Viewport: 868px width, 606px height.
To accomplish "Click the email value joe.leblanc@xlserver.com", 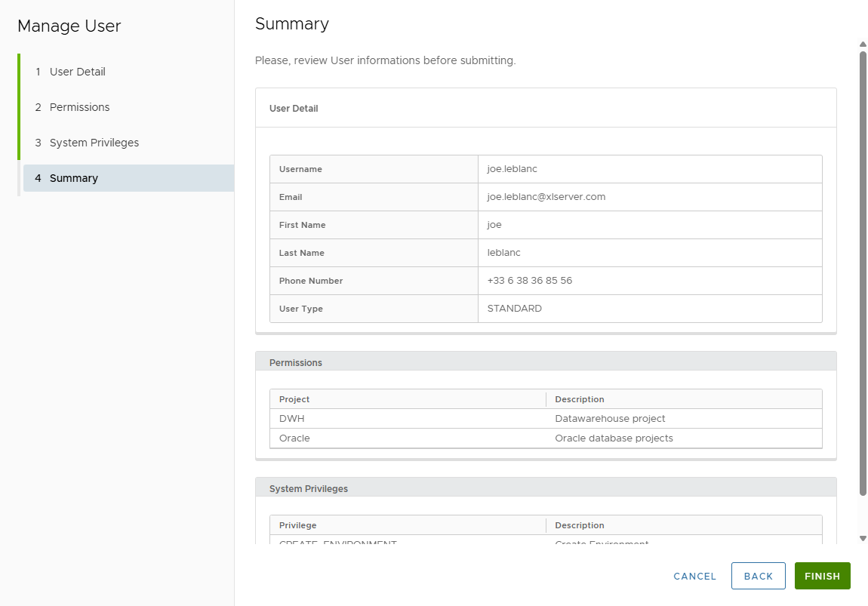I will pos(546,197).
